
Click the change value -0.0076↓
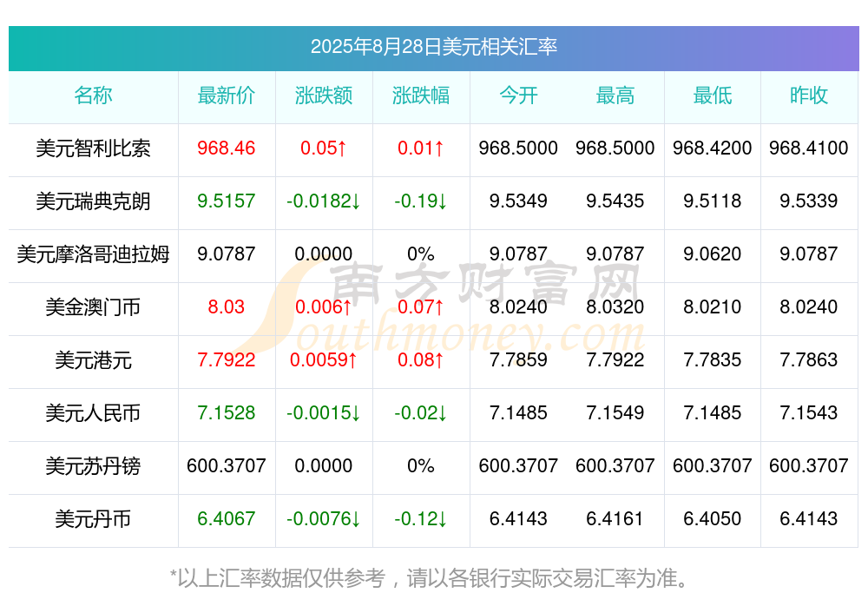click(324, 519)
